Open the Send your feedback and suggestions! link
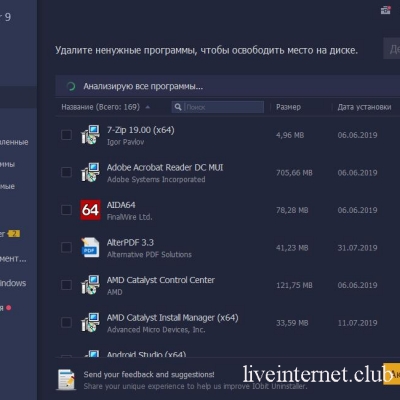Screen dimensions: 400x400 point(149,375)
